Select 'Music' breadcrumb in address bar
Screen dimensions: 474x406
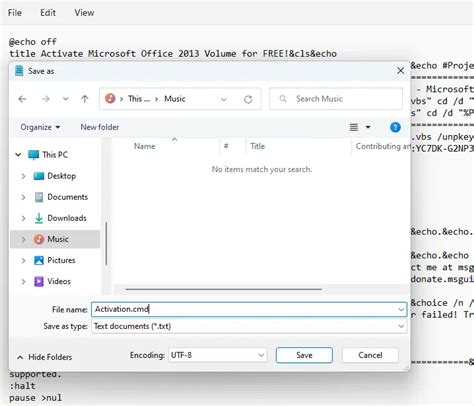(x=175, y=99)
